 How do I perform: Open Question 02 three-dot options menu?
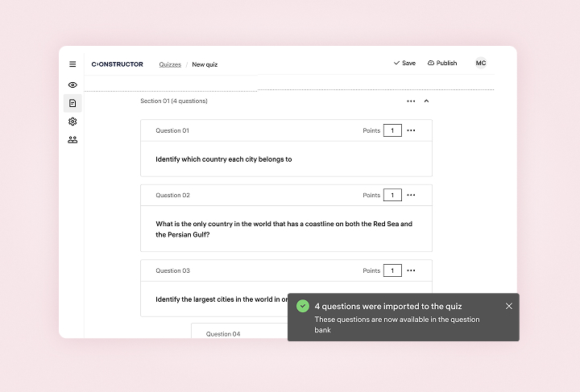coord(411,195)
